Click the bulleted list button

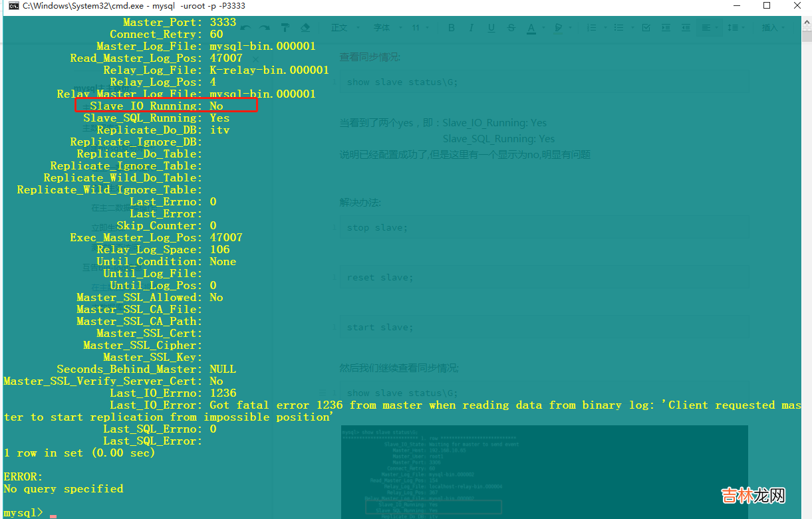coord(618,28)
